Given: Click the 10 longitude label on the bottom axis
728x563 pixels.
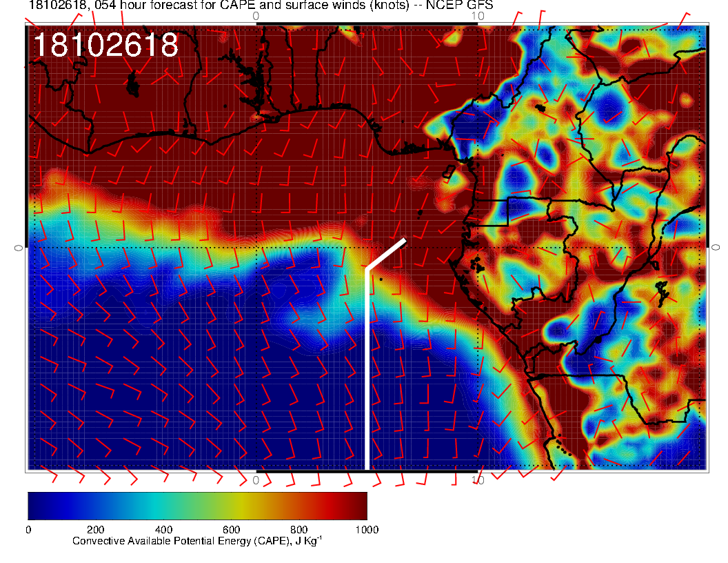Looking at the screenshot, I should (479, 480).
